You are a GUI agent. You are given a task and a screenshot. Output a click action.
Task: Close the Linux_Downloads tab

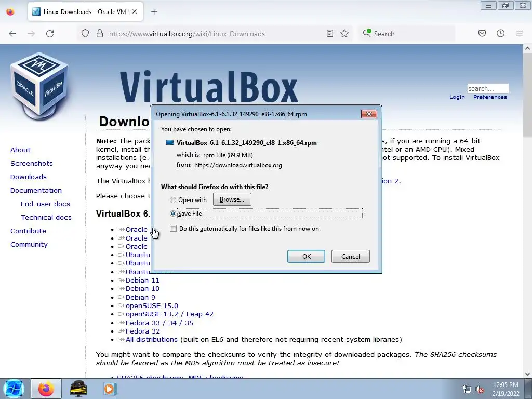135,11
